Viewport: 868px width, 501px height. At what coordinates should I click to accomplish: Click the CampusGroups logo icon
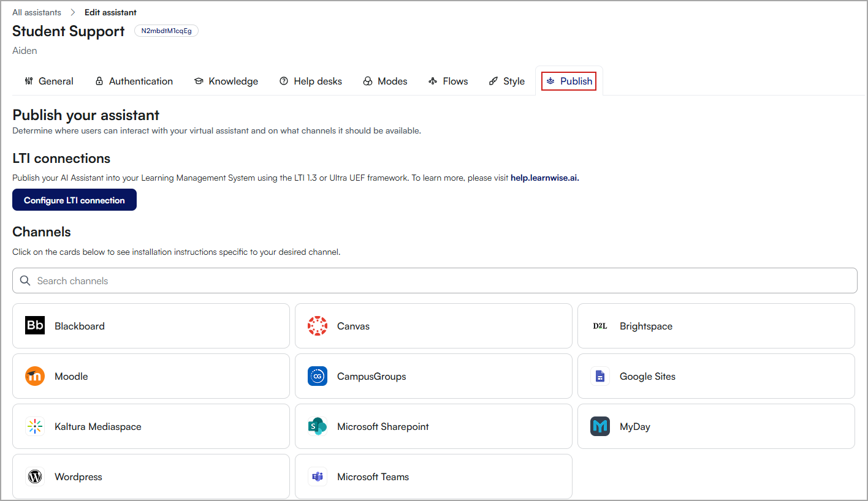tap(318, 376)
